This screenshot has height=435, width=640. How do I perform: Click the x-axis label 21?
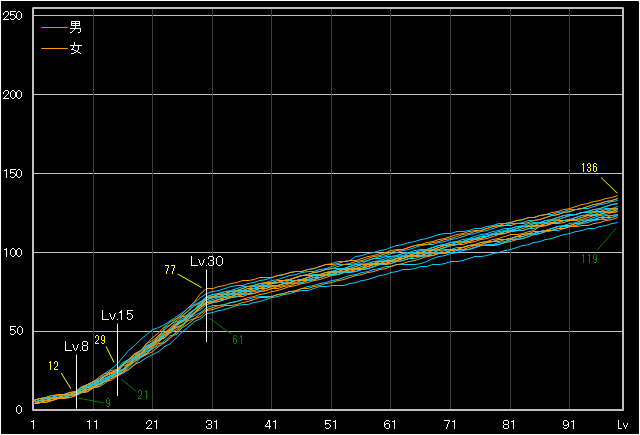[x=152, y=425]
